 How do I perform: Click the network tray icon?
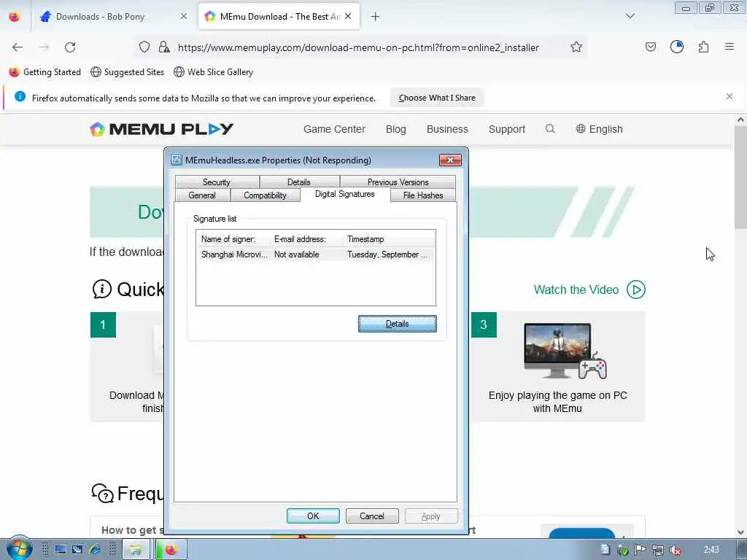coord(658,550)
